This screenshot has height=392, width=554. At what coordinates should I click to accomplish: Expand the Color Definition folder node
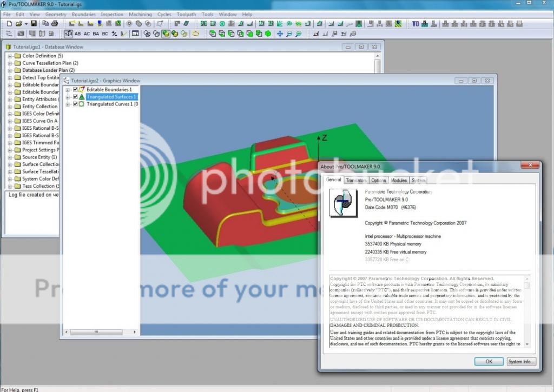pyautogui.click(x=10, y=56)
